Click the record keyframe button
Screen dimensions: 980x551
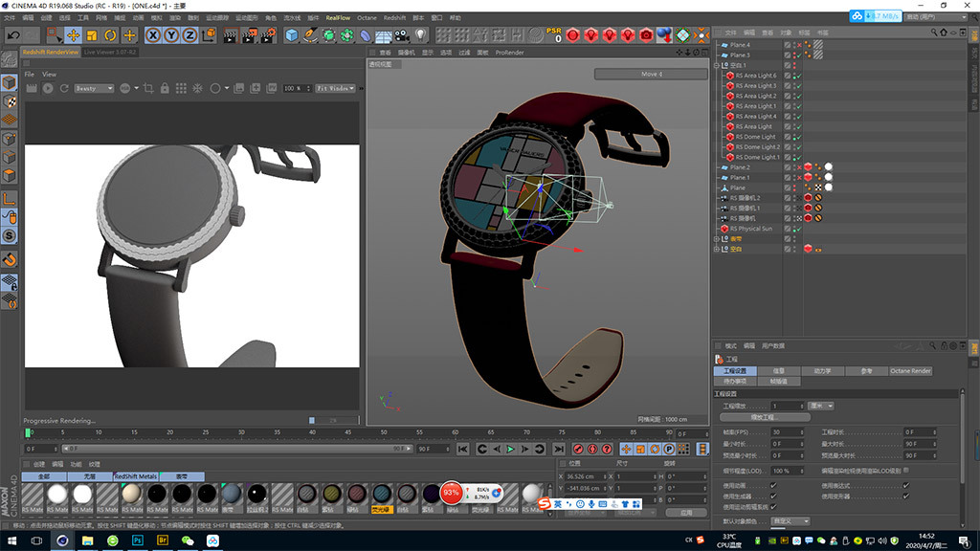(578, 450)
